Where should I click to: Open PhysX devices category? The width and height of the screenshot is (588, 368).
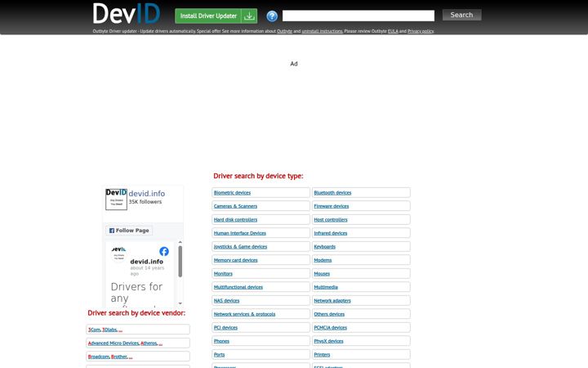pos(328,341)
